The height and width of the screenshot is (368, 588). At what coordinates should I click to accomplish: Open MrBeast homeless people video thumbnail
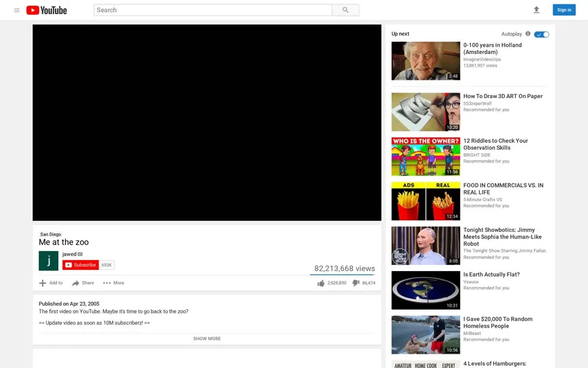tap(426, 335)
